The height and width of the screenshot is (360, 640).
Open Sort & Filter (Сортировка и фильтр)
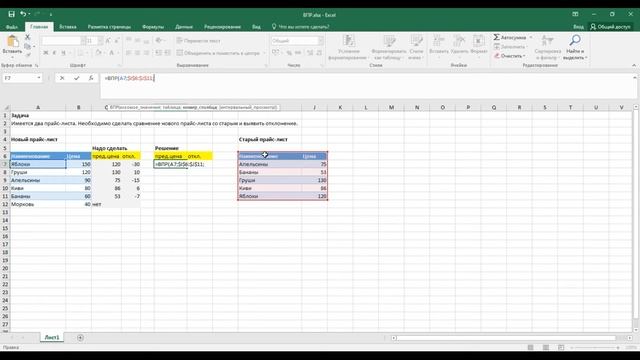547,47
